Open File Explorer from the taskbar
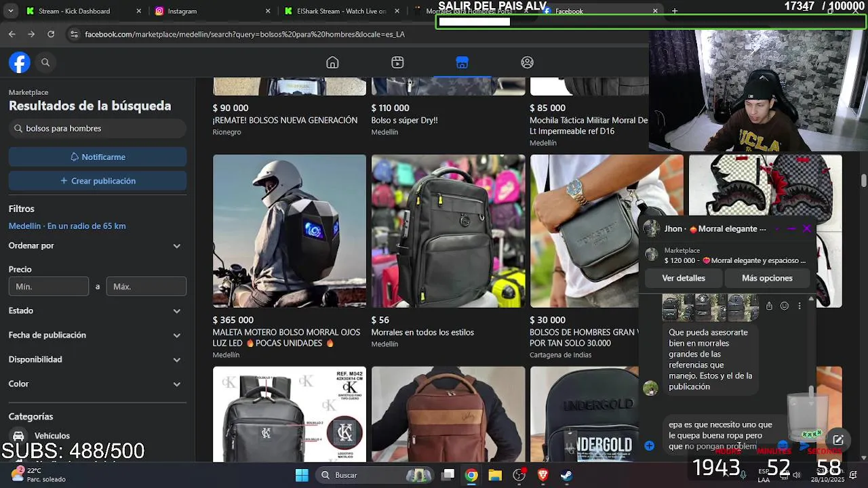 pyautogui.click(x=495, y=475)
